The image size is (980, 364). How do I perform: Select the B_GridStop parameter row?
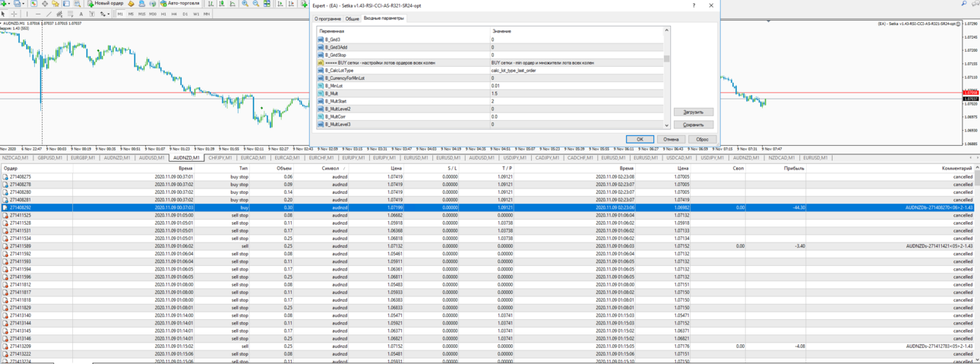[490, 55]
